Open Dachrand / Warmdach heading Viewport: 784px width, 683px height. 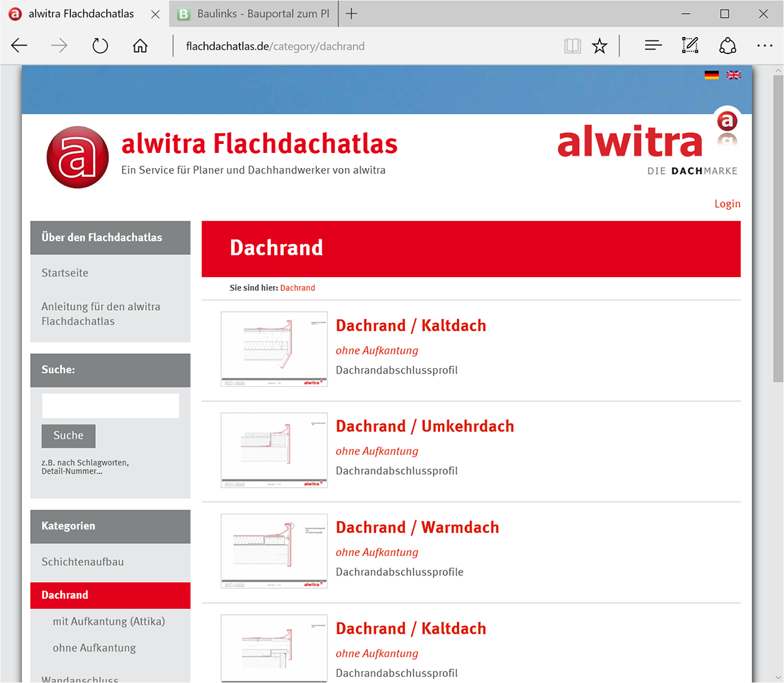[x=417, y=527]
